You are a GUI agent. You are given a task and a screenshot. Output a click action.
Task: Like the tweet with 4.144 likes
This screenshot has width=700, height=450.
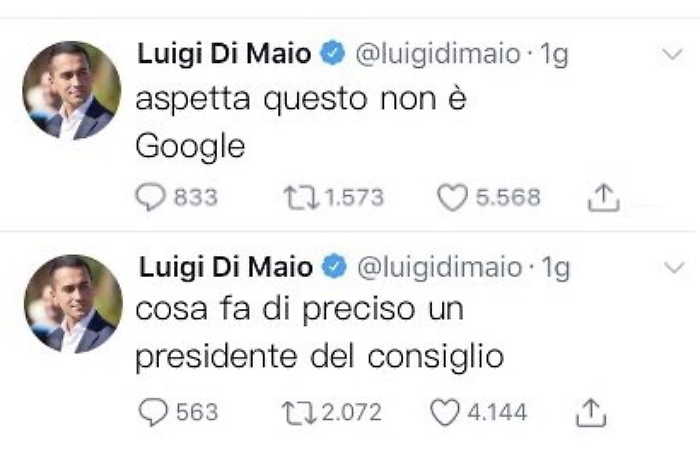tap(444, 411)
